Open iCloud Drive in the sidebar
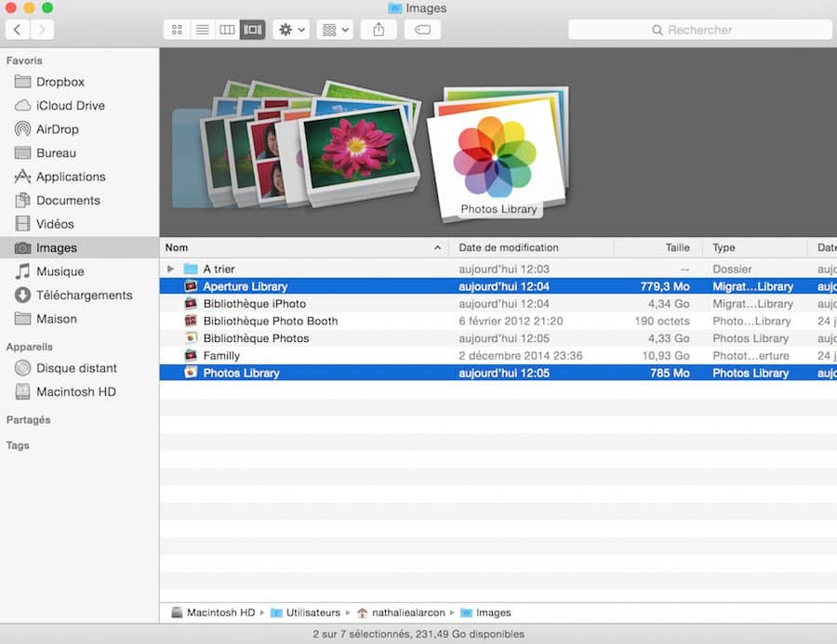The height and width of the screenshot is (644, 837). coord(80,106)
